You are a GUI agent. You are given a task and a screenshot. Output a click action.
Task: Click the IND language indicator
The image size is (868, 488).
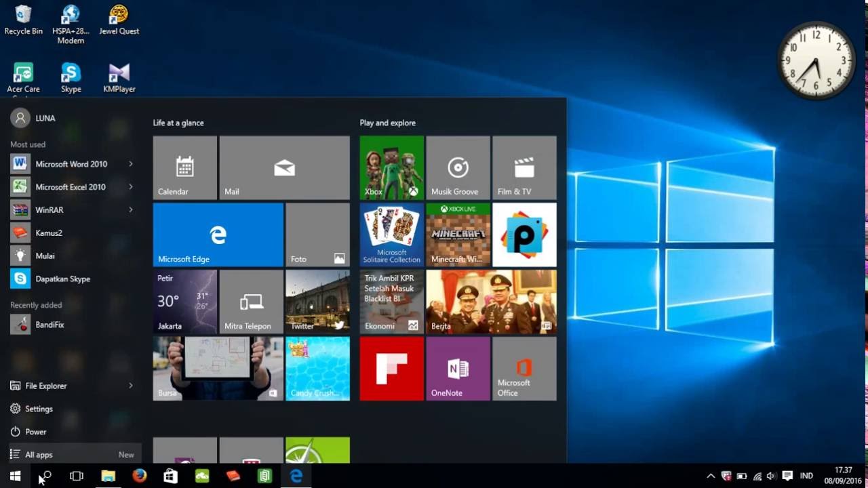pos(806,476)
